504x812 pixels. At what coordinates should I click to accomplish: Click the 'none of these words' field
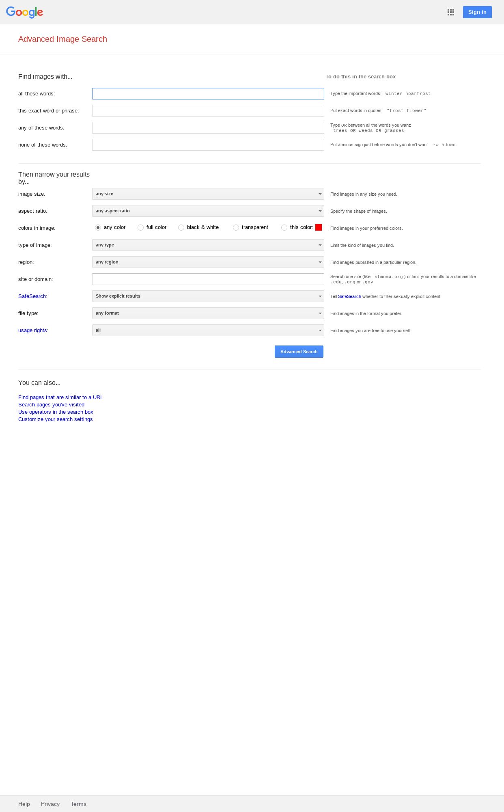click(x=208, y=145)
